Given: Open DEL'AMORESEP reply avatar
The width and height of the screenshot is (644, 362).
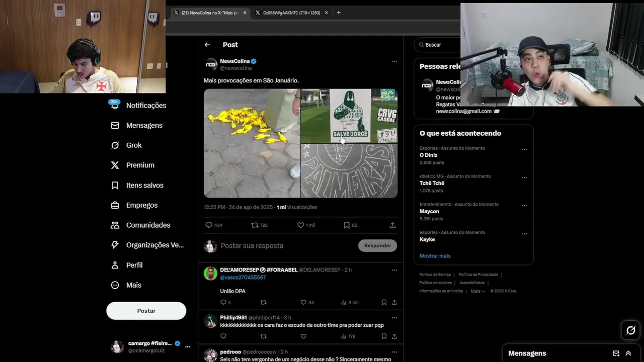Looking at the screenshot, I should coord(210,273).
